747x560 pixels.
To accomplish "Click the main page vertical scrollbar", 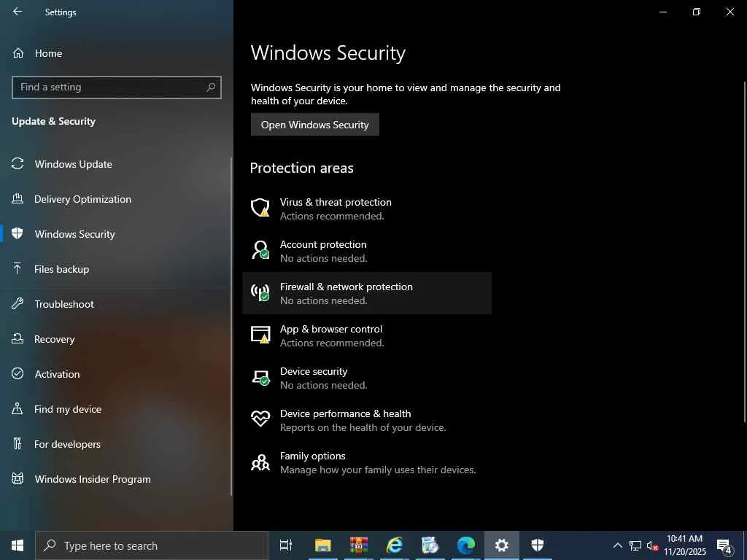I will (745, 252).
